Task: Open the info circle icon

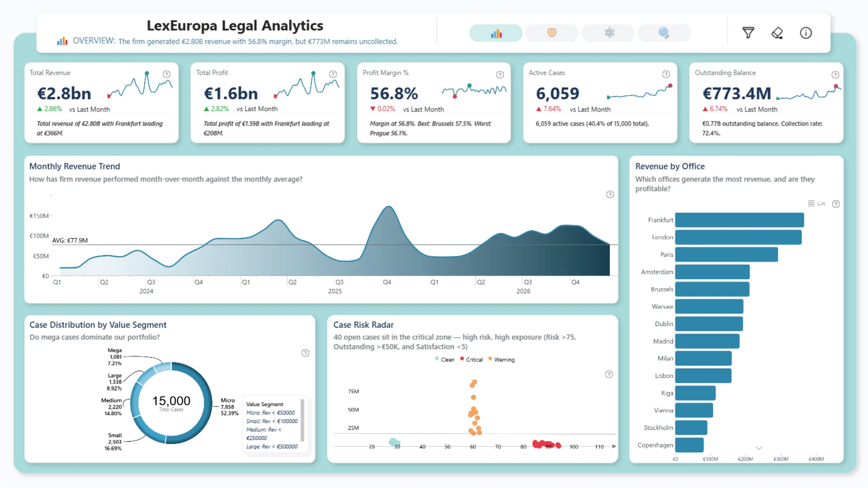Action: point(806,33)
